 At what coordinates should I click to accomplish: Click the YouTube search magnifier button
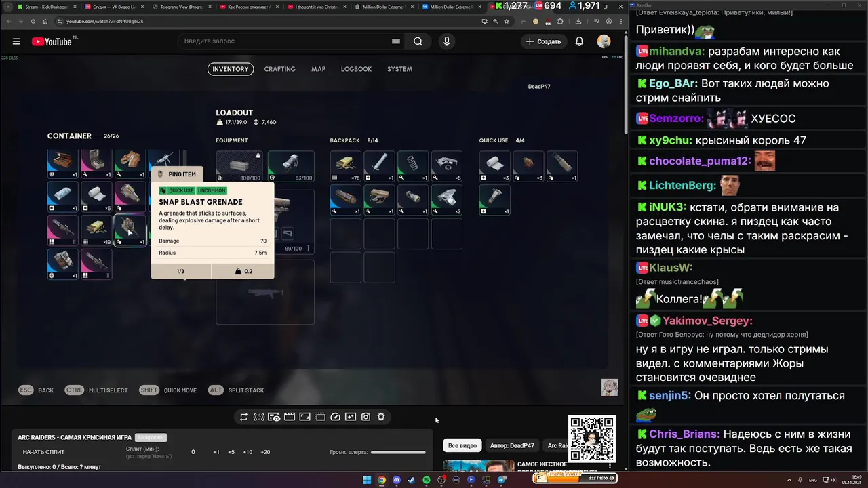pyautogui.click(x=418, y=41)
